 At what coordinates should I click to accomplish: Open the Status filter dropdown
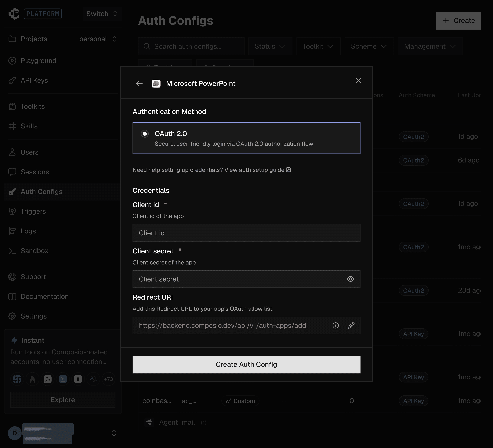(270, 46)
